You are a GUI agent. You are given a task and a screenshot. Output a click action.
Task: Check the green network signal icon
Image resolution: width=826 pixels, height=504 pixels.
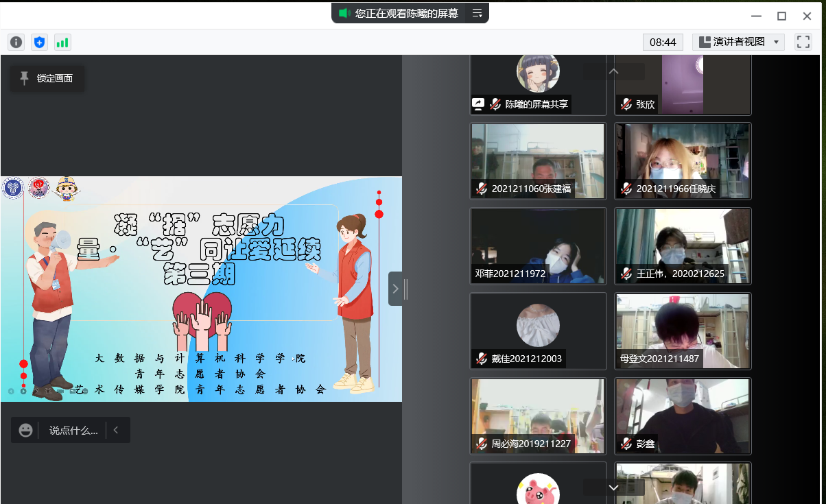click(x=62, y=43)
